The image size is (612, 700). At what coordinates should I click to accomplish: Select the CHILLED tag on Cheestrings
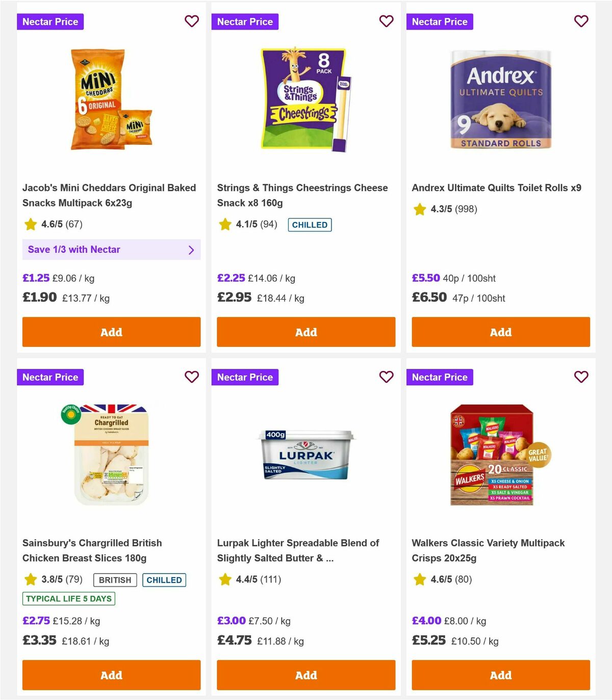tap(310, 224)
